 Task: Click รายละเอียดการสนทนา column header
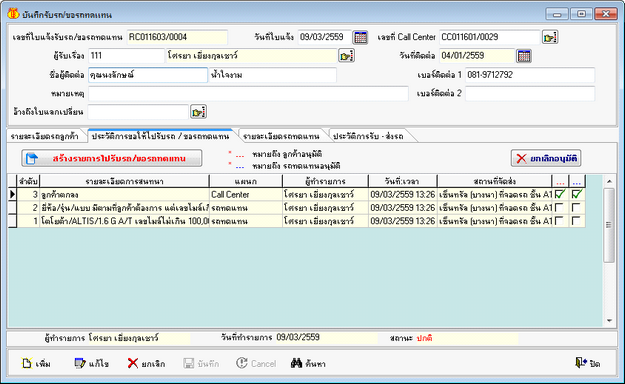[124, 181]
